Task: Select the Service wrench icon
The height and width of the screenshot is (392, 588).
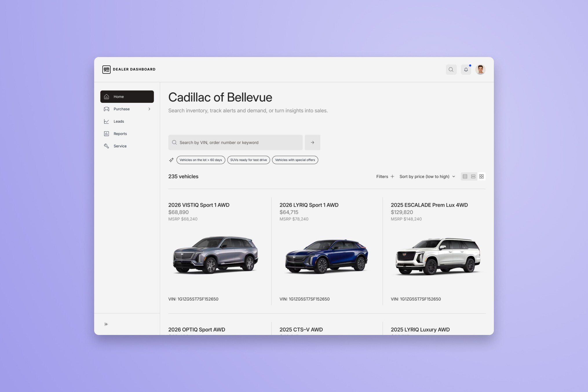Action: tap(107, 146)
